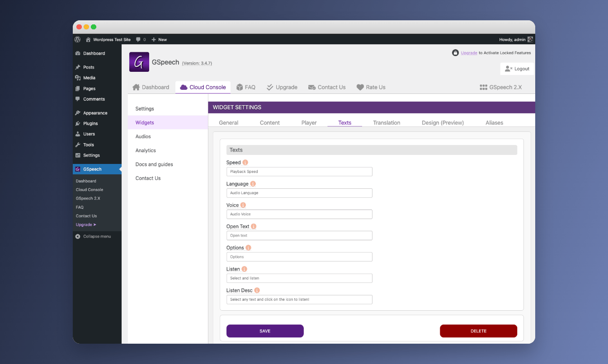Open the FAQ top tab

[245, 87]
